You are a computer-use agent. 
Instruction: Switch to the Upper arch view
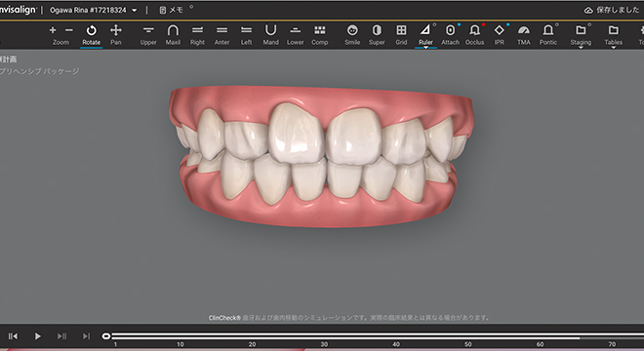pos(148,35)
